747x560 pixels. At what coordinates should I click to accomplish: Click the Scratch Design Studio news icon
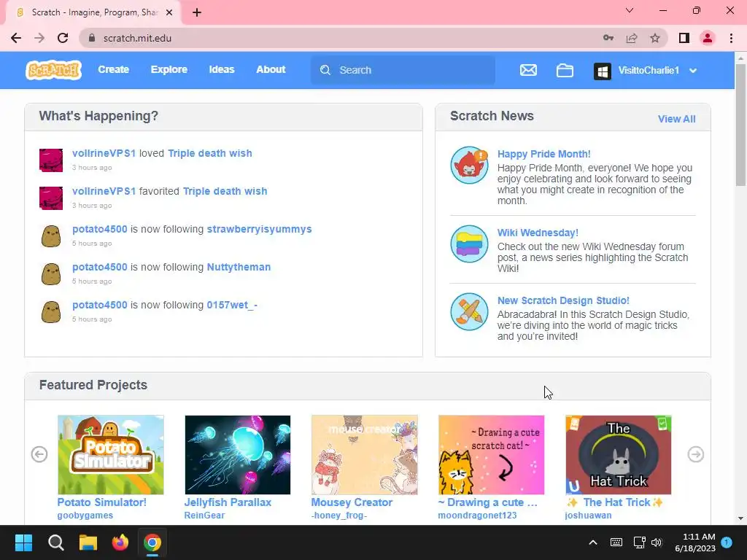click(x=469, y=311)
